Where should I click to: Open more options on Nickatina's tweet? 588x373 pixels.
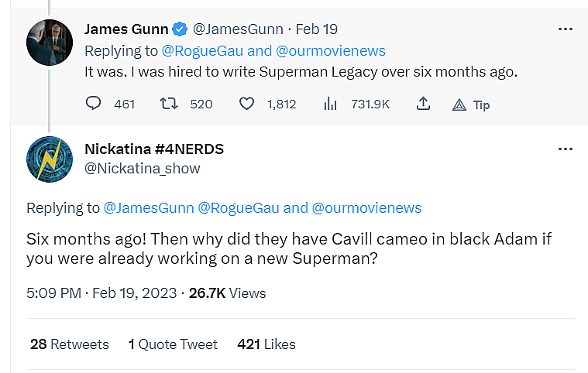566,148
